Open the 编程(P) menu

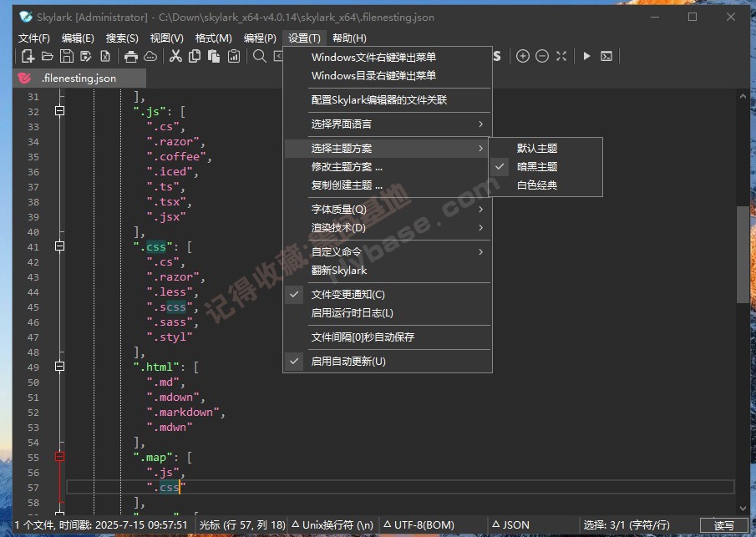(x=260, y=38)
